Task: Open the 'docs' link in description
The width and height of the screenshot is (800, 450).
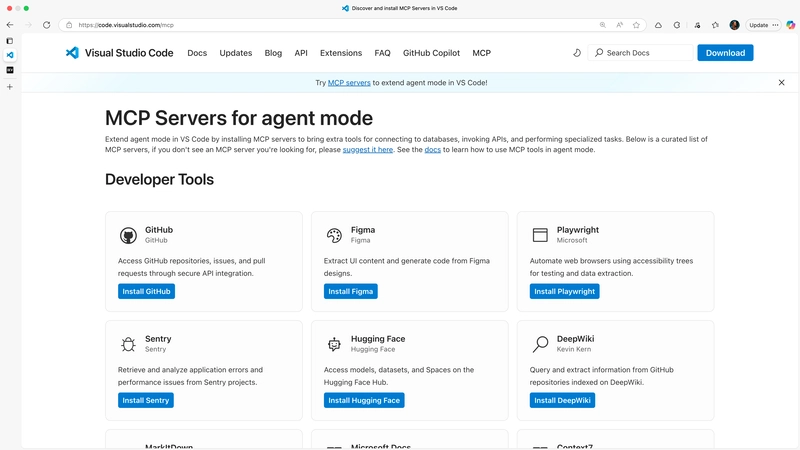Action: pos(432,149)
